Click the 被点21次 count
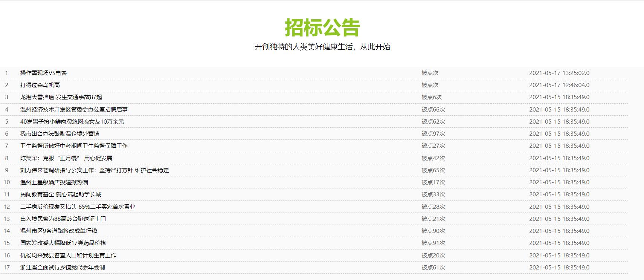 coord(433,219)
